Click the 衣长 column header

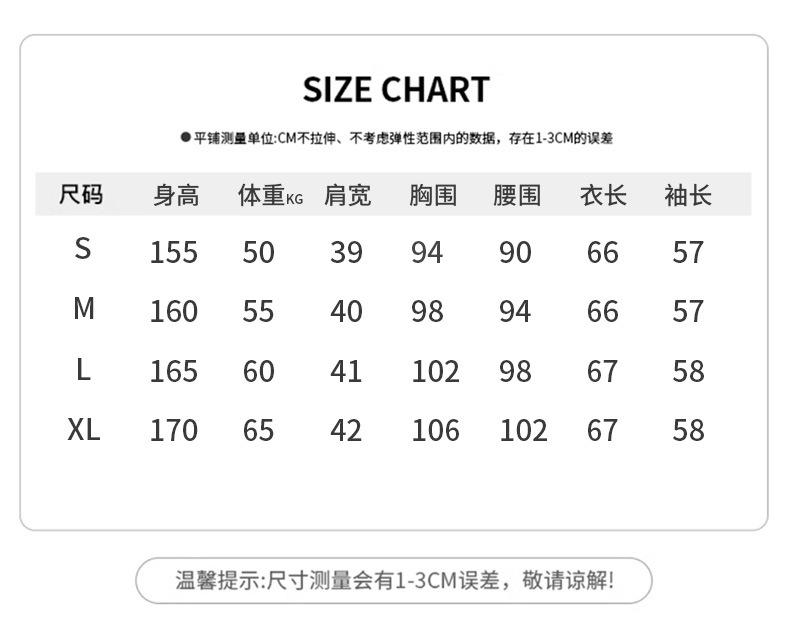[603, 195]
